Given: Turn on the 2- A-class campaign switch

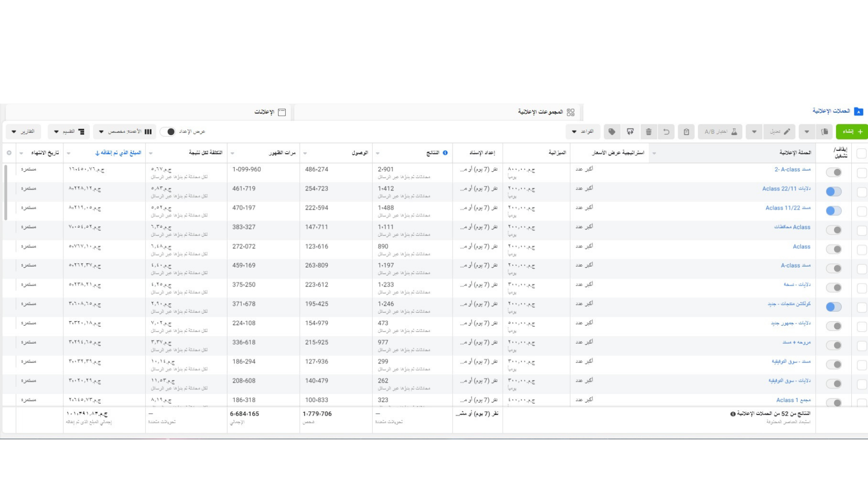Looking at the screenshot, I should [834, 172].
